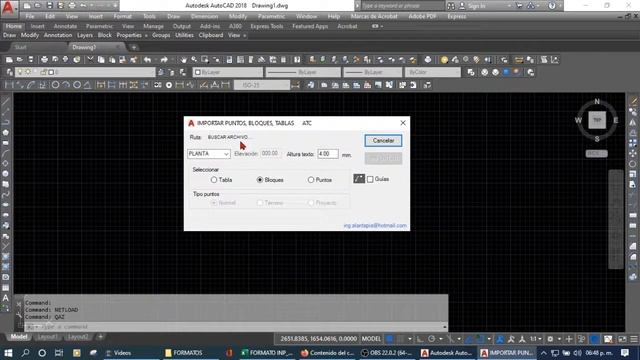Click the Redo arrow in standard toolbar
This screenshot has height=360, width=640.
coord(164,60)
